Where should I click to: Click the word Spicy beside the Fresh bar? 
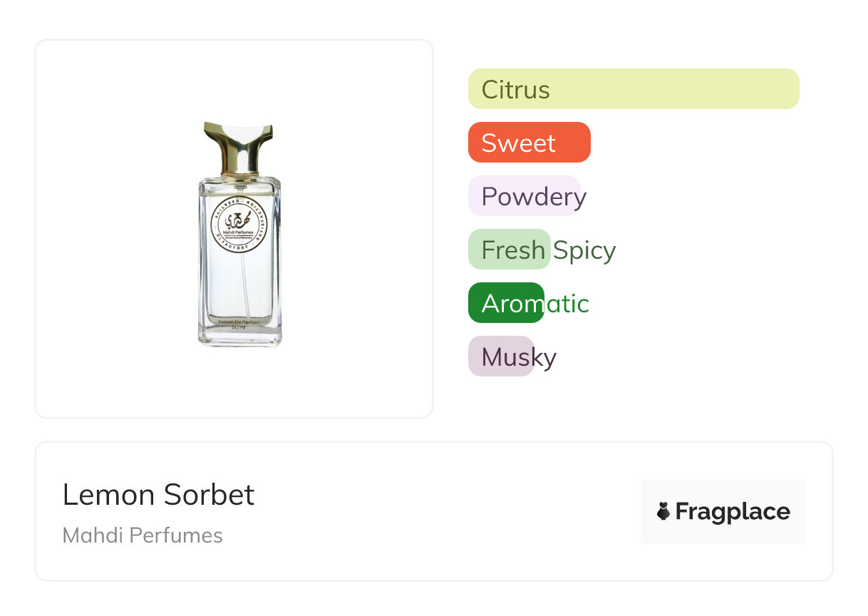tap(584, 250)
